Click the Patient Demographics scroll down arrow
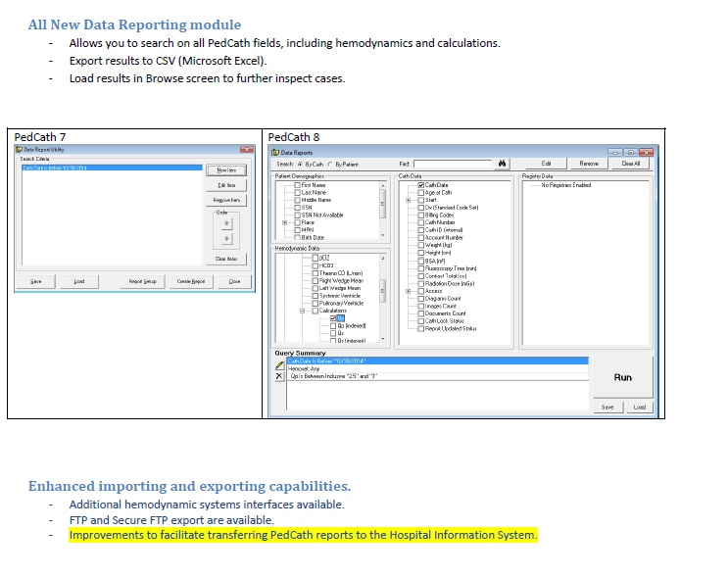 point(382,235)
